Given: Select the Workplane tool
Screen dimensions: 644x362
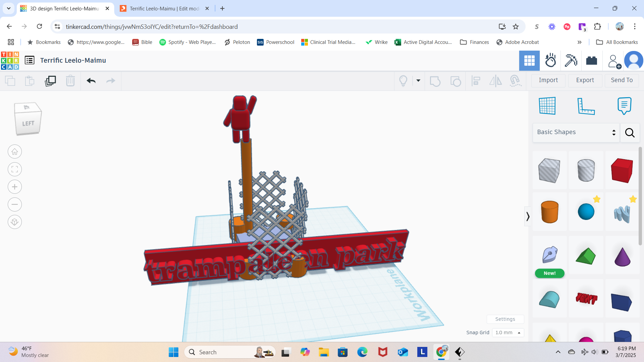Looking at the screenshot, I should click(x=547, y=106).
